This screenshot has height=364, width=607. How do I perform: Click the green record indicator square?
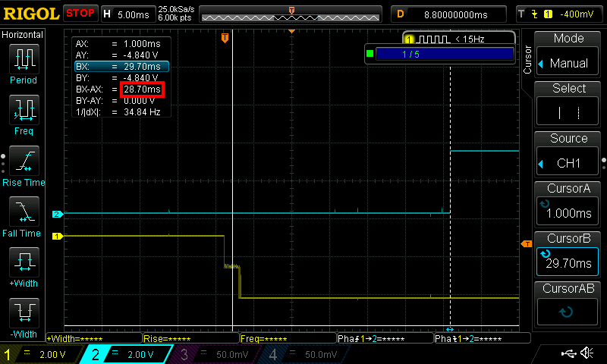(370, 54)
